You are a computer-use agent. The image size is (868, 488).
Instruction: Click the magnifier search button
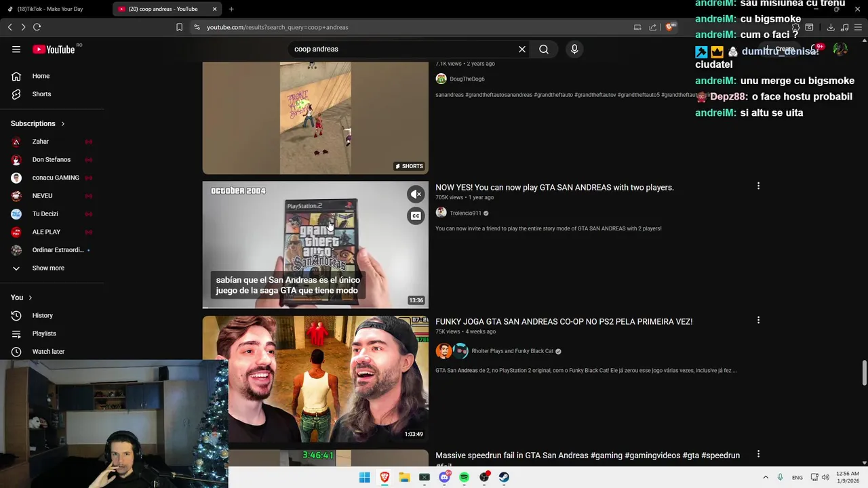coord(544,49)
